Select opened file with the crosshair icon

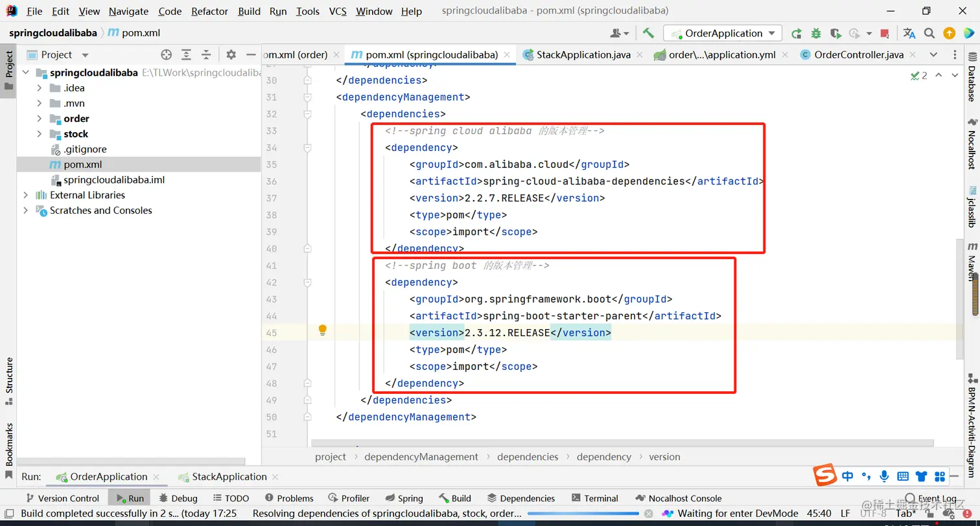[x=167, y=55]
